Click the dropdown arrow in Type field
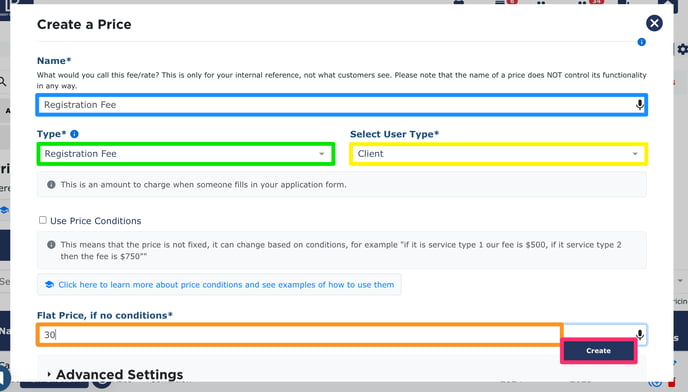Viewport: 688px width, 392px height. [322, 154]
